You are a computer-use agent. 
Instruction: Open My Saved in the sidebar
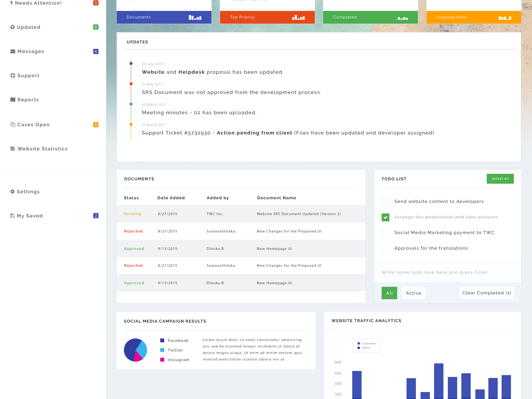coord(30,216)
